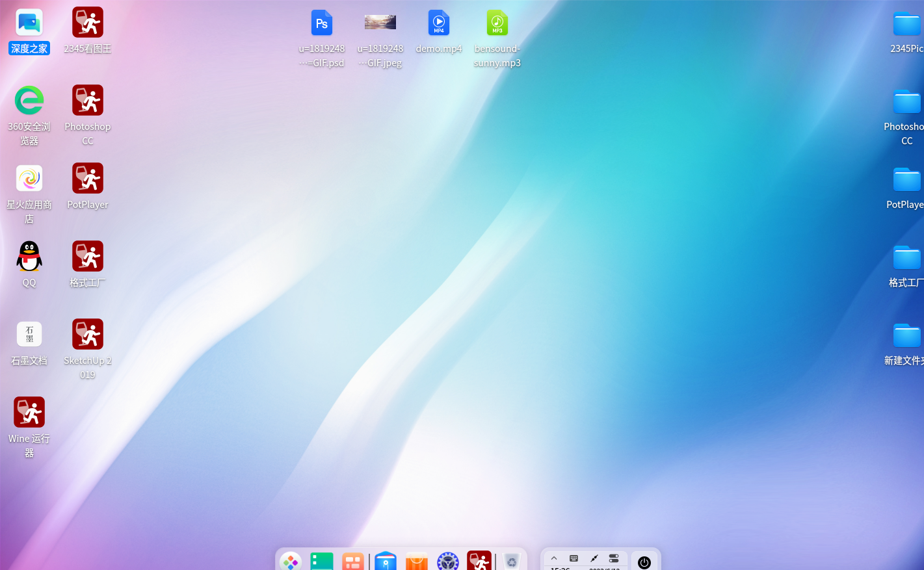Open 星火应用商店 app store icon

tap(29, 179)
